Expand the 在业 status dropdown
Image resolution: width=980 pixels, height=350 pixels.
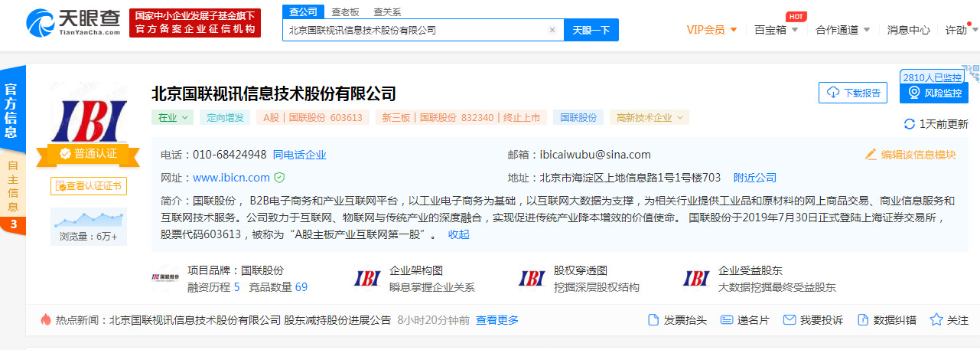[172, 117]
